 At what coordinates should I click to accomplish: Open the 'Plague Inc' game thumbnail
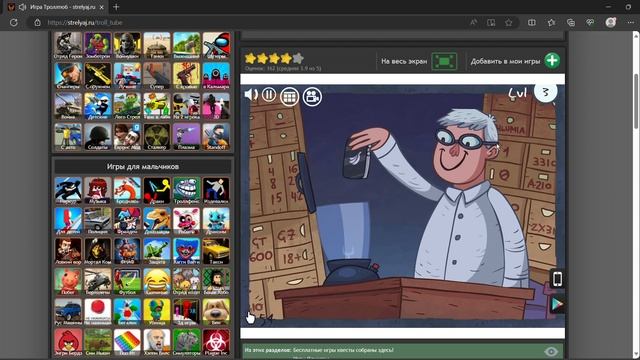[x=216, y=342]
